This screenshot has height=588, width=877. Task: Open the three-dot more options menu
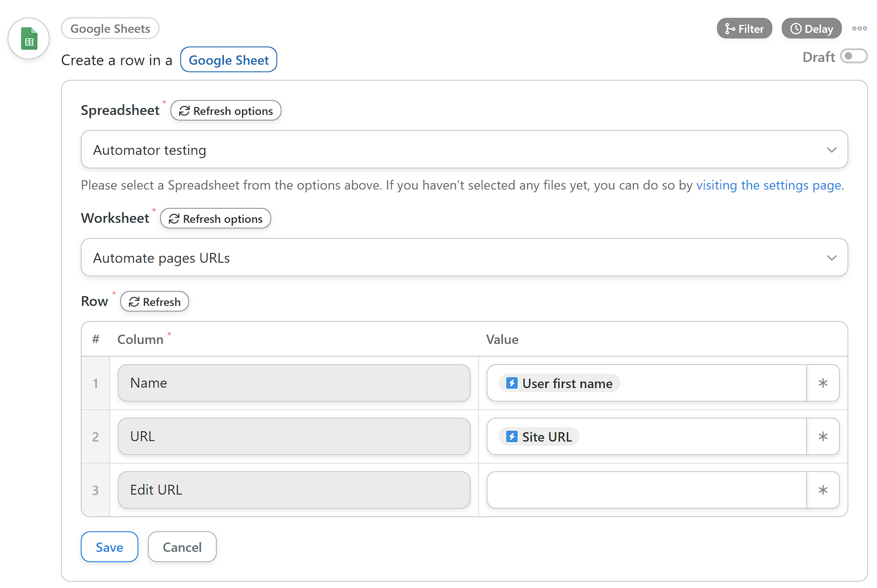(x=859, y=29)
